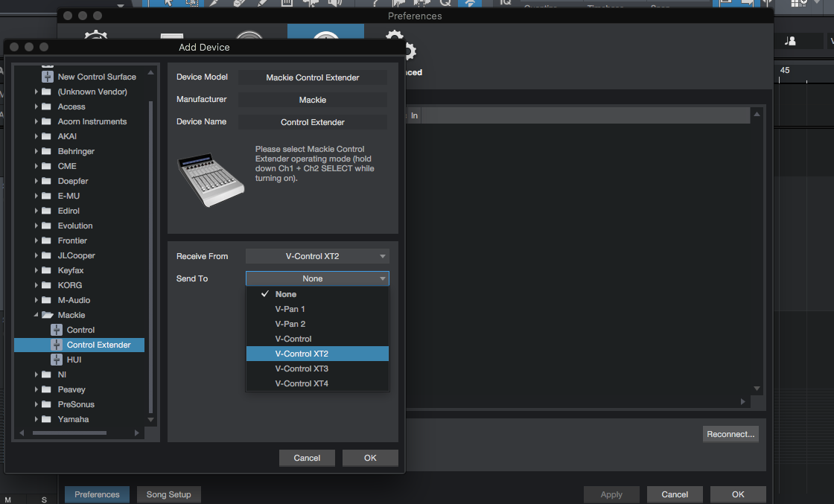Image resolution: width=834 pixels, height=504 pixels.
Task: Click the Mackie Control Extender hardware picture
Action: coord(211,179)
